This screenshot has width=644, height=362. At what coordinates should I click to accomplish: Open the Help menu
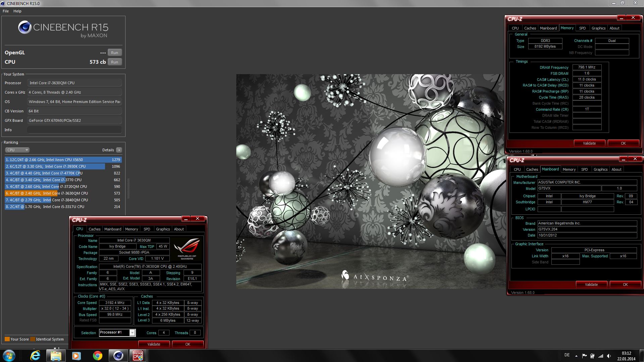(x=17, y=11)
